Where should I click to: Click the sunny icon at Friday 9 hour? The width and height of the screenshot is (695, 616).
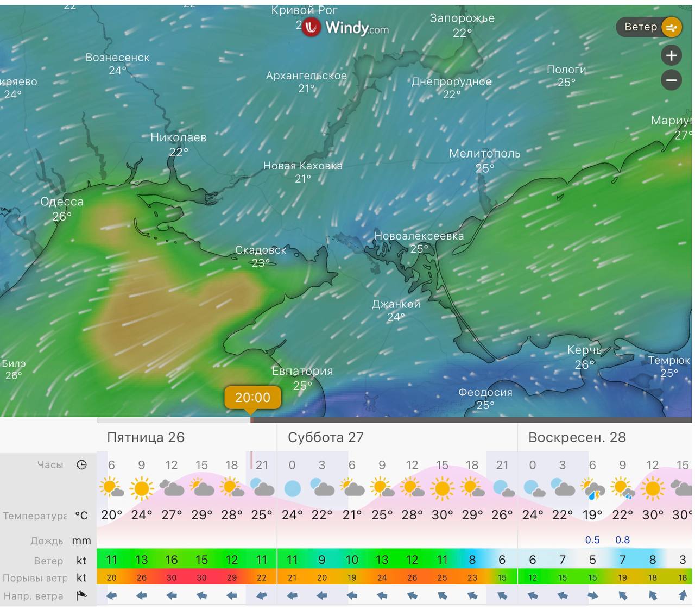[142, 489]
